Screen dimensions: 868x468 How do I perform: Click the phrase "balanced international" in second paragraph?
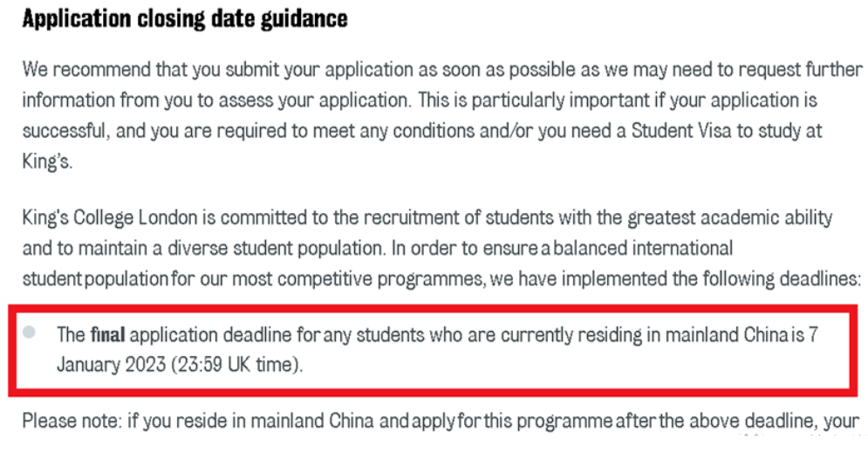point(643,248)
